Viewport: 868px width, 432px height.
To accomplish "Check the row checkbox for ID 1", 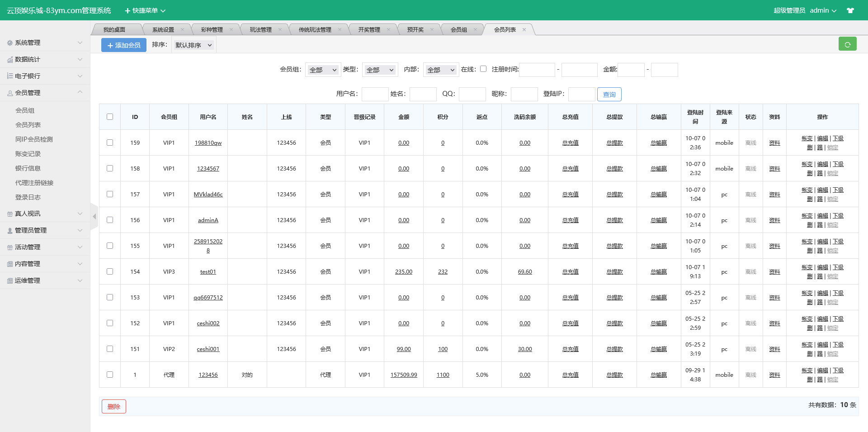I will (110, 375).
